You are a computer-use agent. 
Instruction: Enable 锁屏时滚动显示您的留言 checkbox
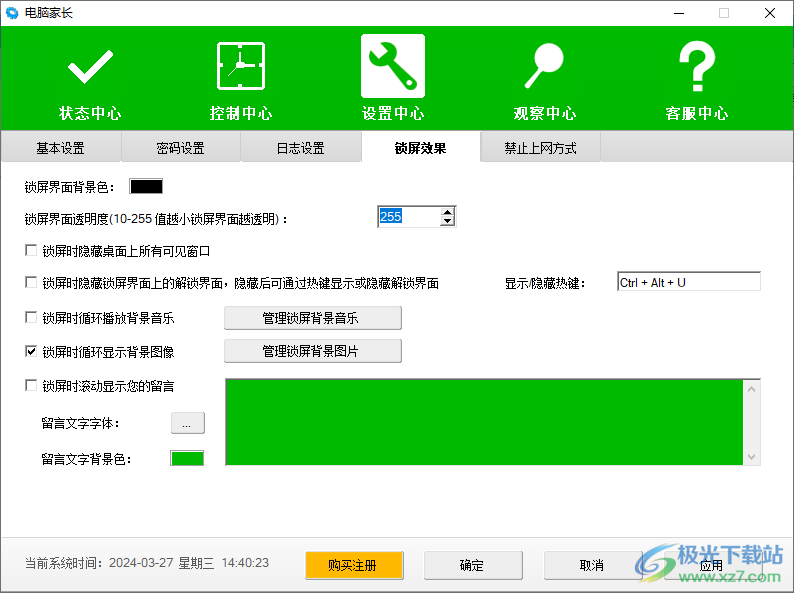[x=31, y=386]
